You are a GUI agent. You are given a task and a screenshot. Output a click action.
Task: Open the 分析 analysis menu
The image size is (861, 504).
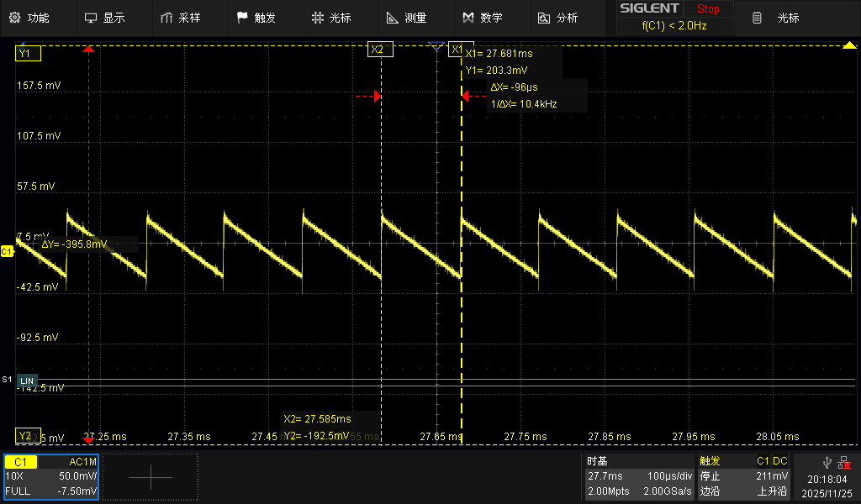(x=557, y=18)
